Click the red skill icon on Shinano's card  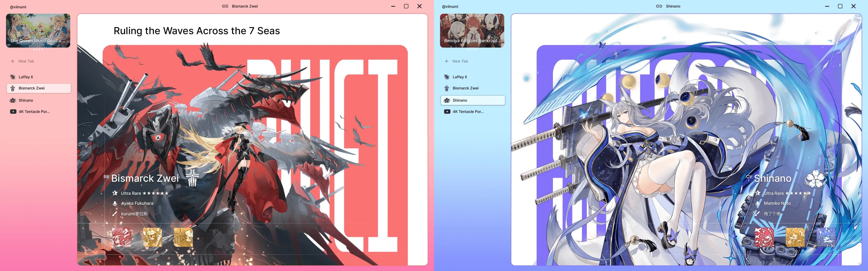764,237
